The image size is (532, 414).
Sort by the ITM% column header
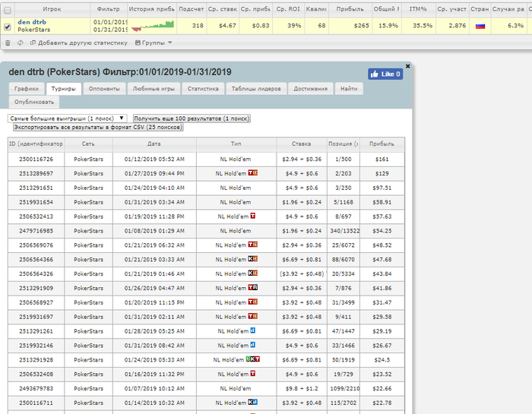pos(418,9)
